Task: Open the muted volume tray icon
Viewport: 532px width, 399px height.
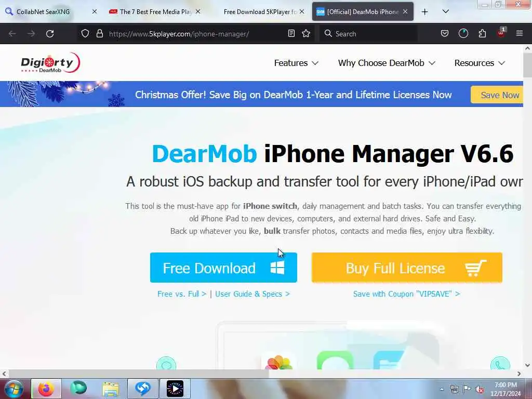Action: pos(480,389)
